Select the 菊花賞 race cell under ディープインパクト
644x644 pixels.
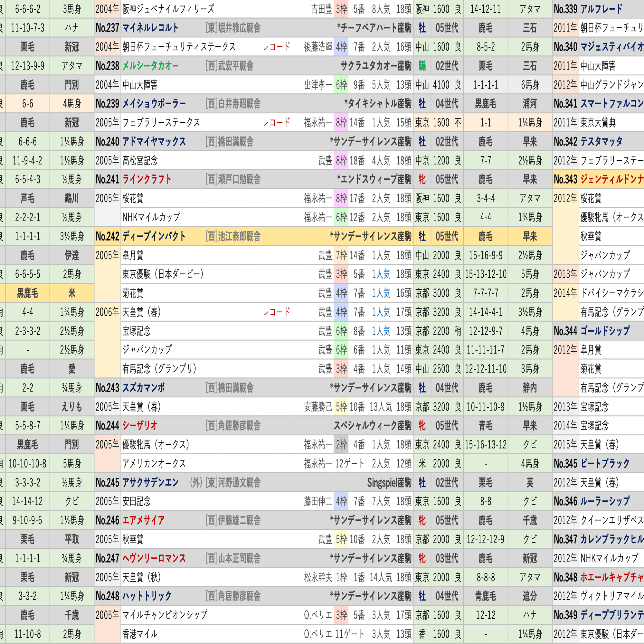(x=133, y=293)
